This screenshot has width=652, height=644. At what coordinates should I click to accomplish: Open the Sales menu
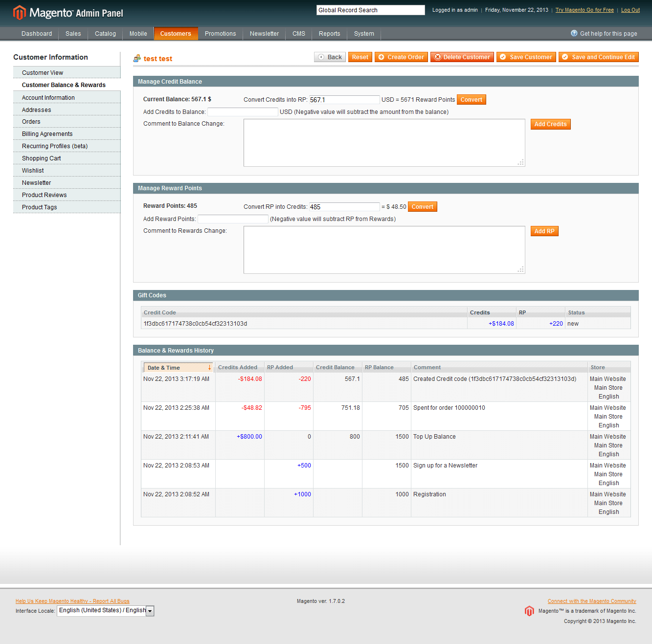pyautogui.click(x=73, y=33)
